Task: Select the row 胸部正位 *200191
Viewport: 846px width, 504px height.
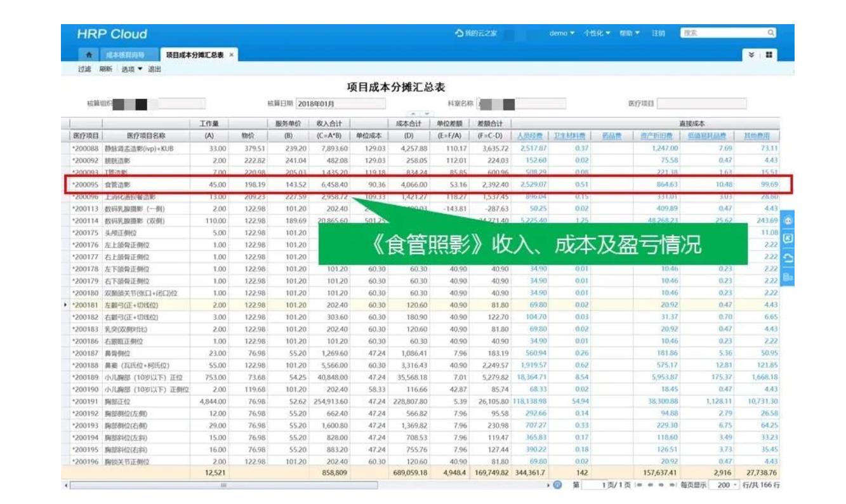Action: pos(424,401)
